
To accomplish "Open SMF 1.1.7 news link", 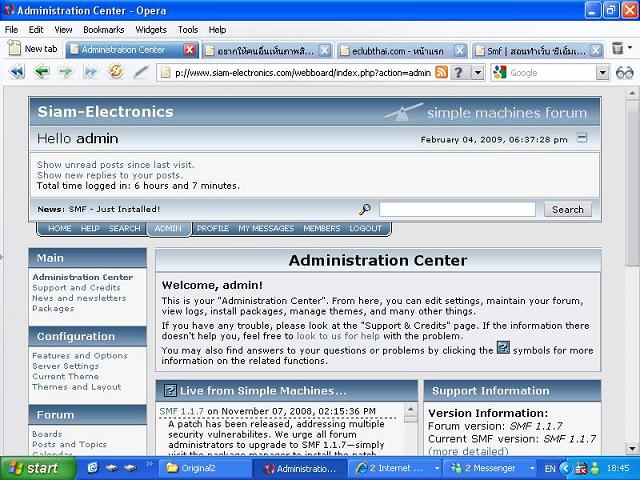I will click(x=181, y=411).
